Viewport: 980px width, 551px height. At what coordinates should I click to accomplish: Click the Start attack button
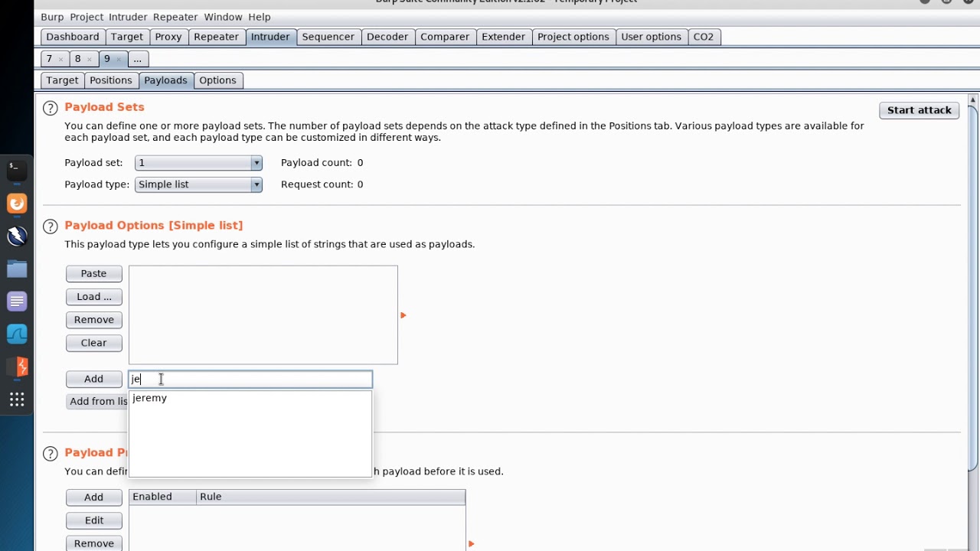920,110
